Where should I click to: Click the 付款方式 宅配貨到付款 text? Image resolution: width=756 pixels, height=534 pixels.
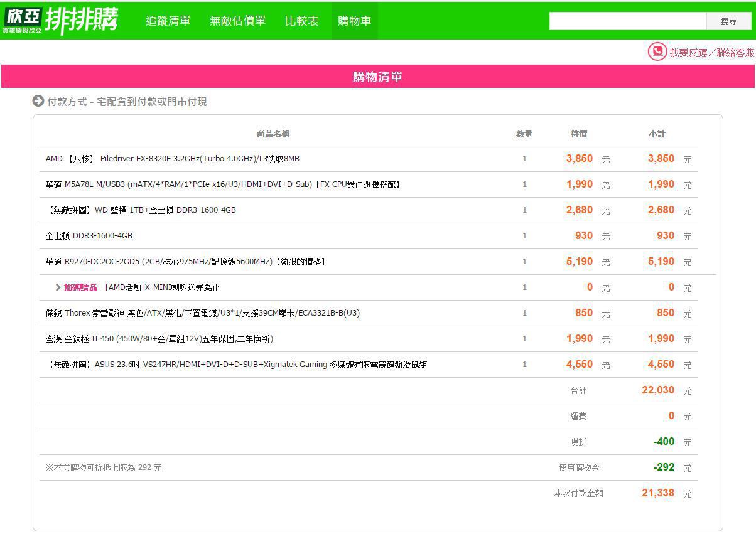[127, 102]
